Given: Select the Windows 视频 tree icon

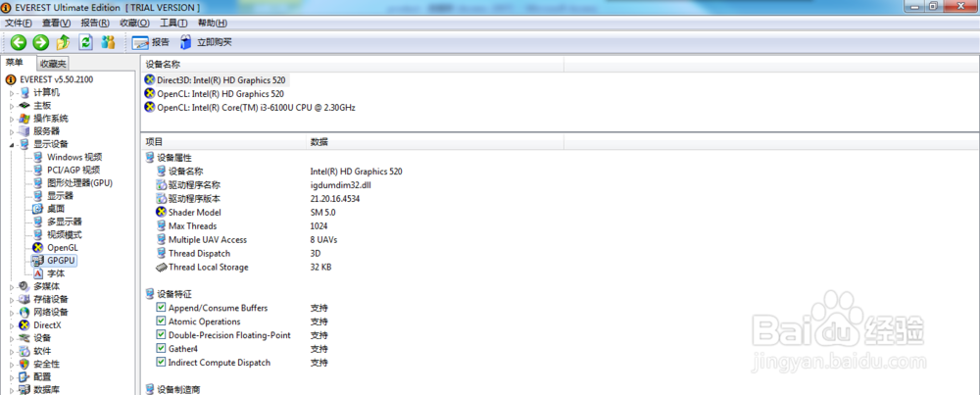Looking at the screenshot, I should coord(38,157).
